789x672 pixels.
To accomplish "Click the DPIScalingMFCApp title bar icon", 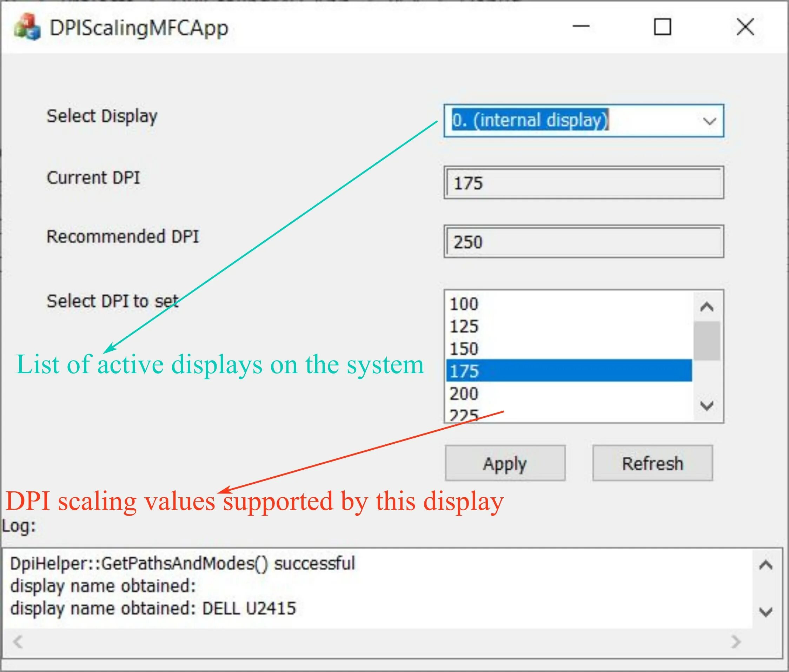I will [27, 27].
